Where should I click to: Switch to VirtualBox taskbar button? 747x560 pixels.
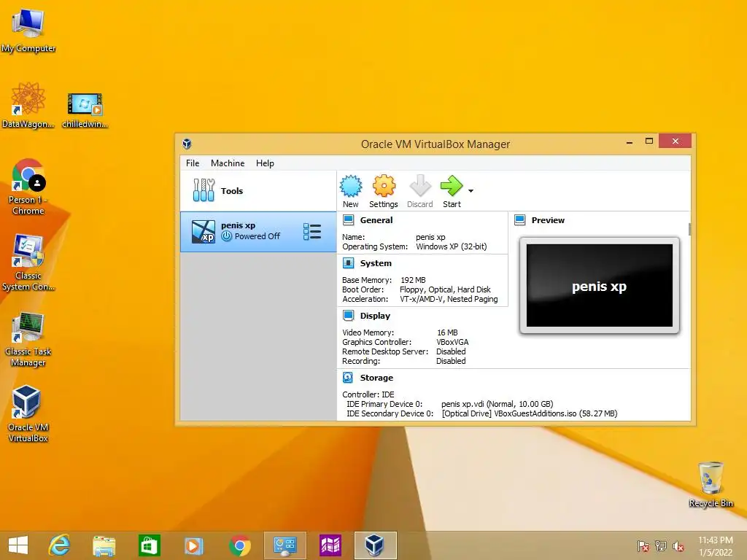pyautogui.click(x=376, y=545)
